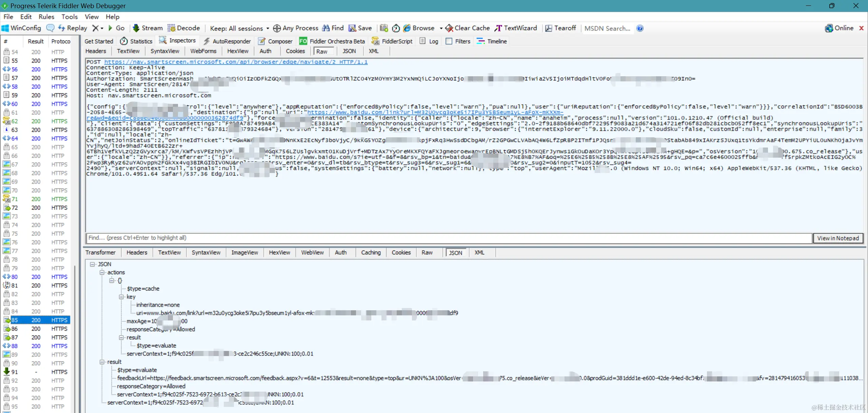Click the Stream mode toolbar button

(x=147, y=28)
